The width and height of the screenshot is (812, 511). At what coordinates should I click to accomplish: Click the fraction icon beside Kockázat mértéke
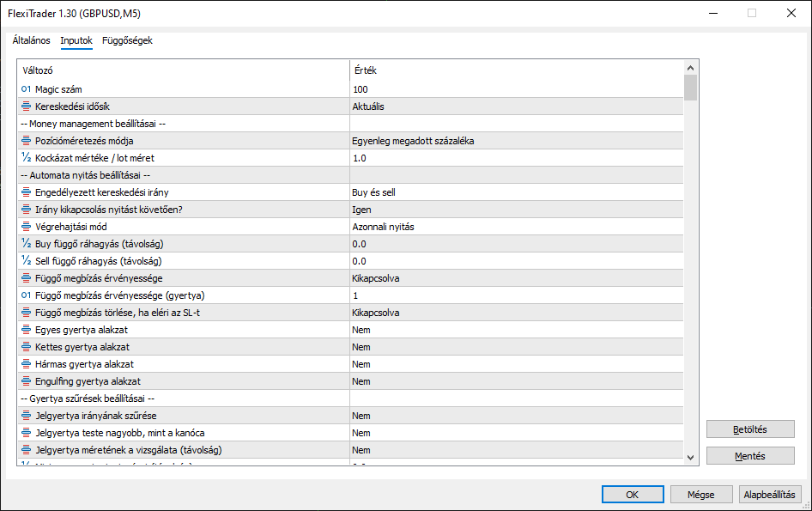[26, 157]
